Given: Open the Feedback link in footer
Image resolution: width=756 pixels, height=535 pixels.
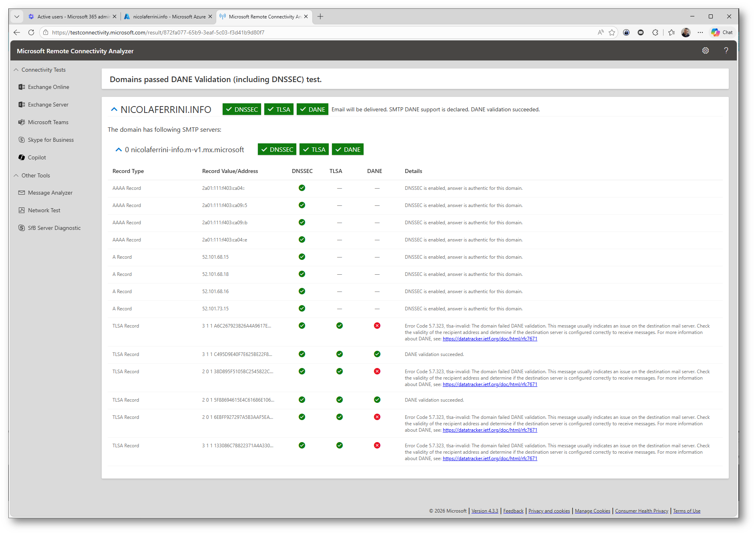Looking at the screenshot, I should (513, 511).
